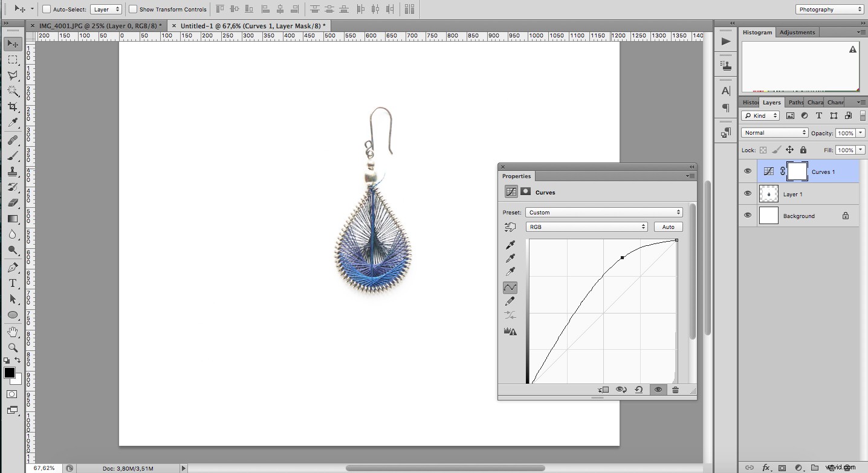Select the Eyedropper tool
Viewport: 868px width, 473px height.
12,123
